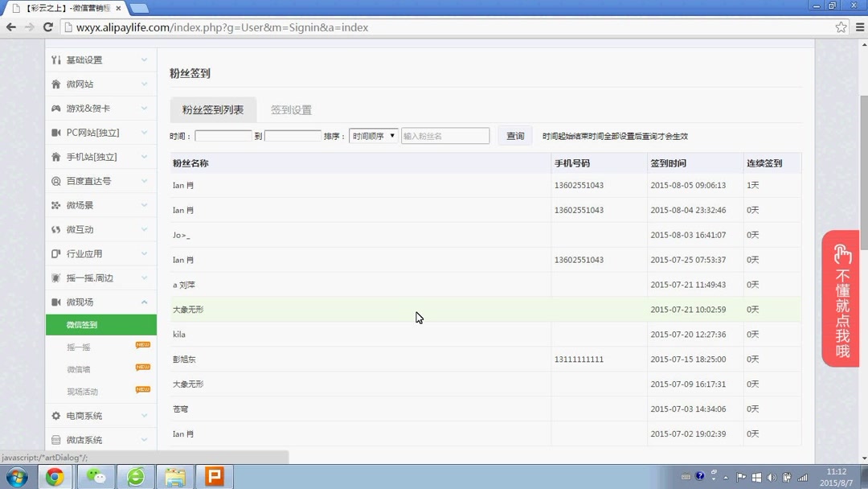Open the 基础设置 gear icon in sidebar
This screenshot has width=868, height=489.
[55, 60]
